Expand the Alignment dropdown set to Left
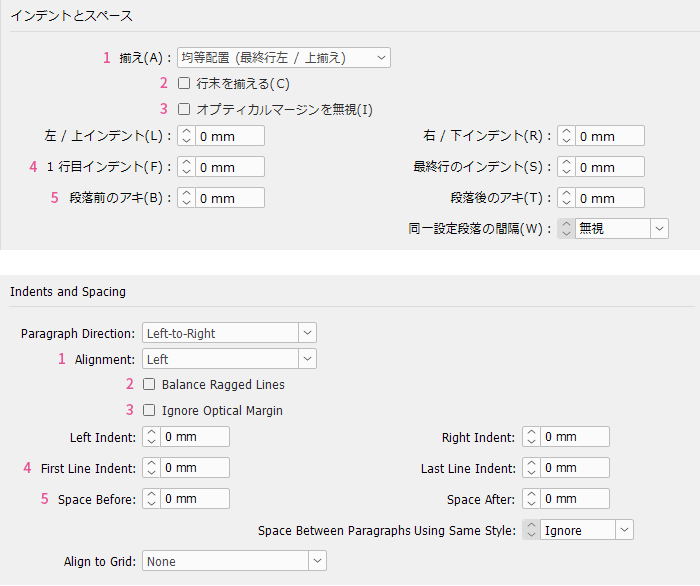Viewport: 700px width, 586px height. coord(229,359)
